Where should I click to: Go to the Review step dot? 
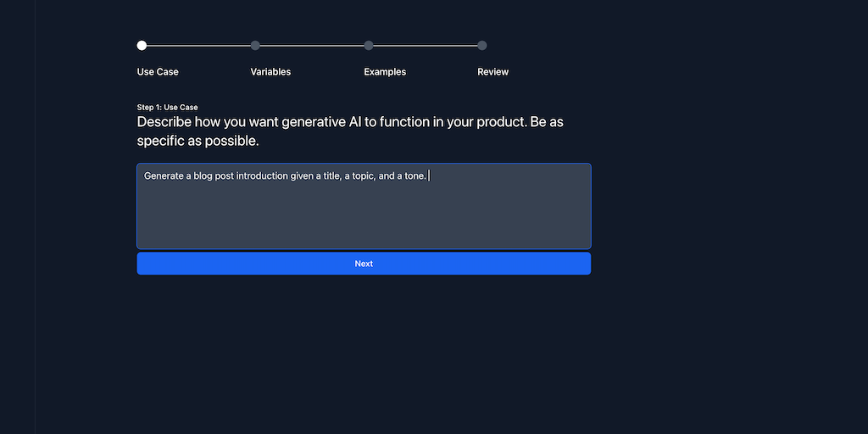pos(482,46)
